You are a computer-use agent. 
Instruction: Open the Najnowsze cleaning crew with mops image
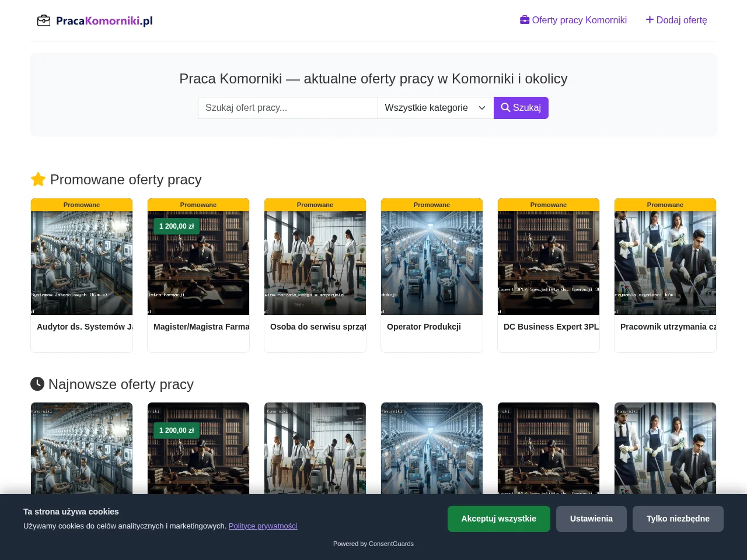[x=315, y=449]
